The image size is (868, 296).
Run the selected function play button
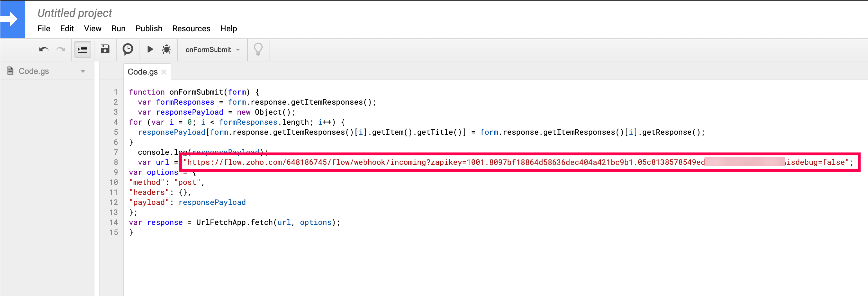click(x=150, y=49)
